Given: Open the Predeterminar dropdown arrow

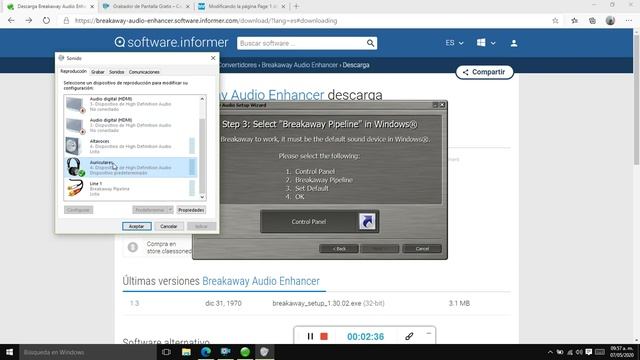Looking at the screenshot, I should (171, 210).
